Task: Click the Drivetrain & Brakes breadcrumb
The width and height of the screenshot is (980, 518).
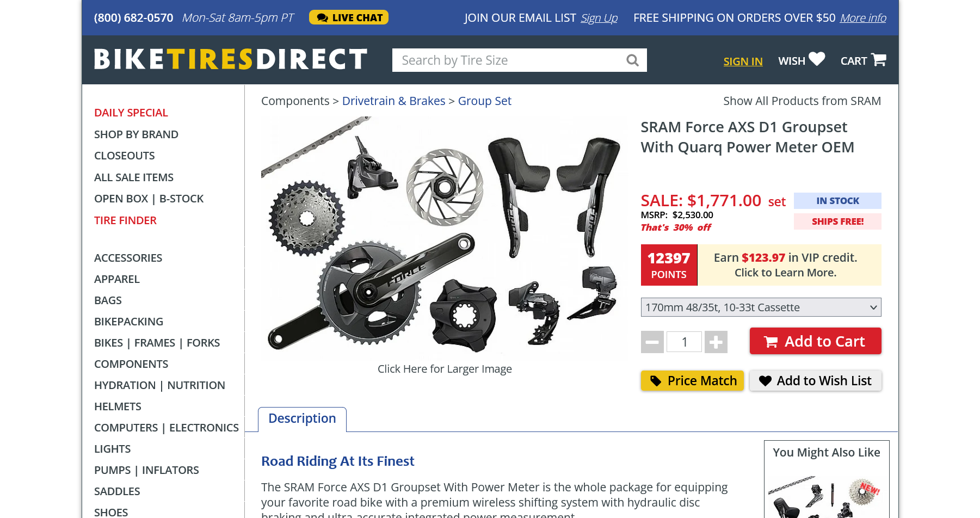Action: [x=393, y=101]
